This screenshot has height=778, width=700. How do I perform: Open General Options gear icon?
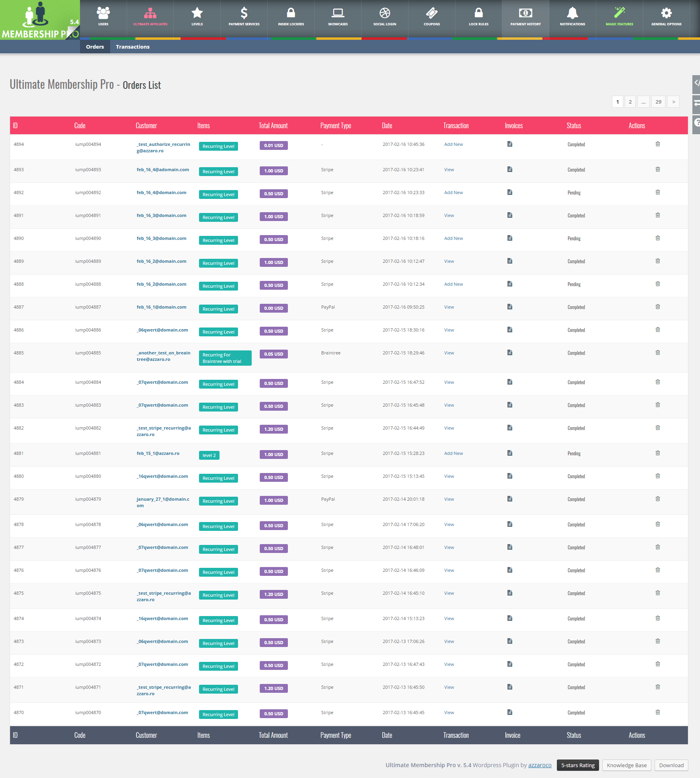pyautogui.click(x=666, y=14)
